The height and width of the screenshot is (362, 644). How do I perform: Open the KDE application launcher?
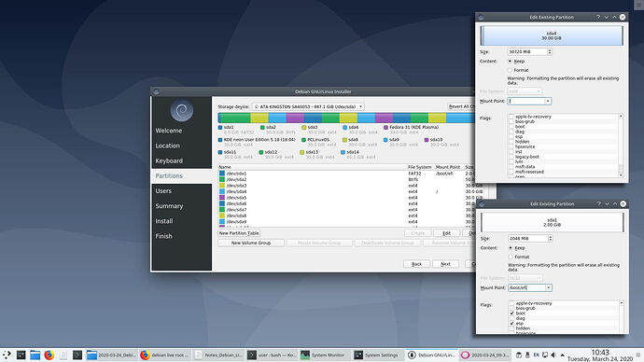point(7,355)
